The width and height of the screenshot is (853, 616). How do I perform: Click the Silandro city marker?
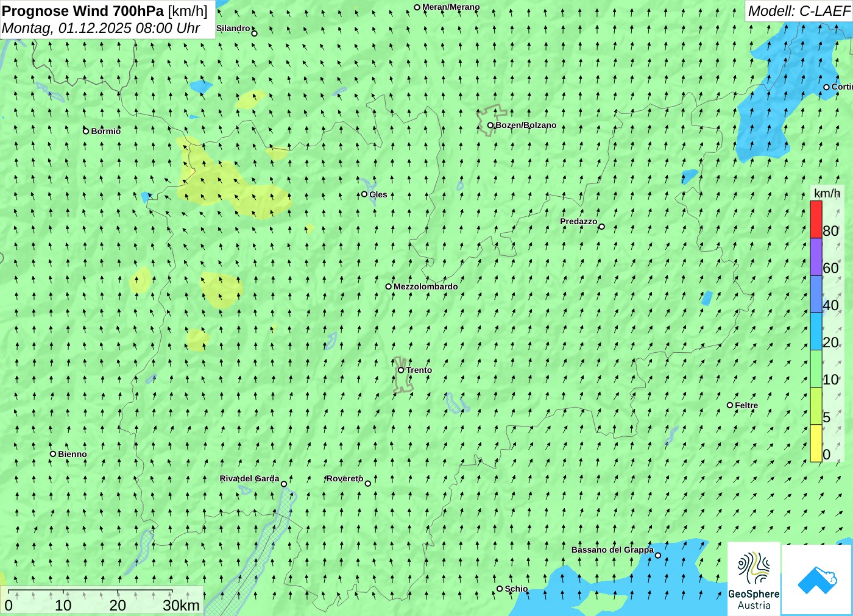click(254, 34)
